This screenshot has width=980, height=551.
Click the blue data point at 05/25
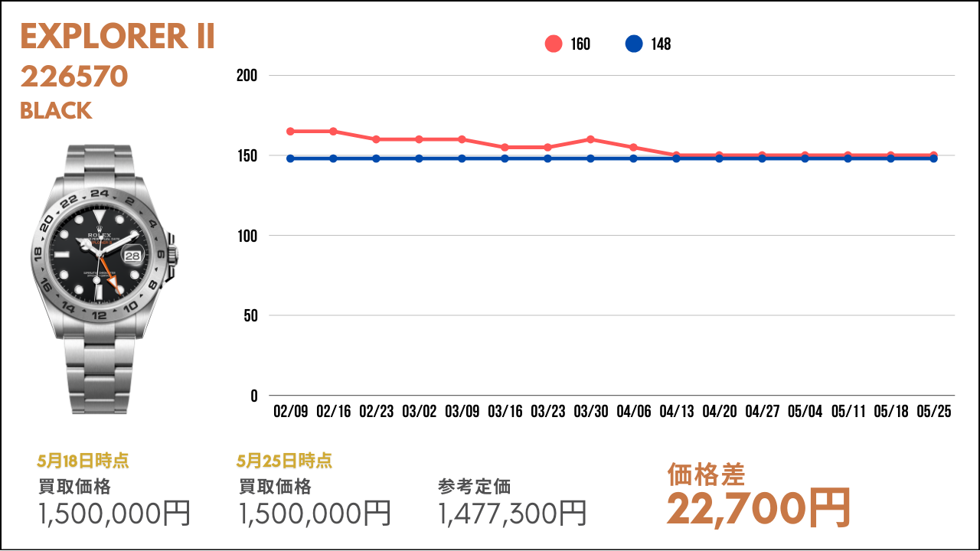[933, 158]
